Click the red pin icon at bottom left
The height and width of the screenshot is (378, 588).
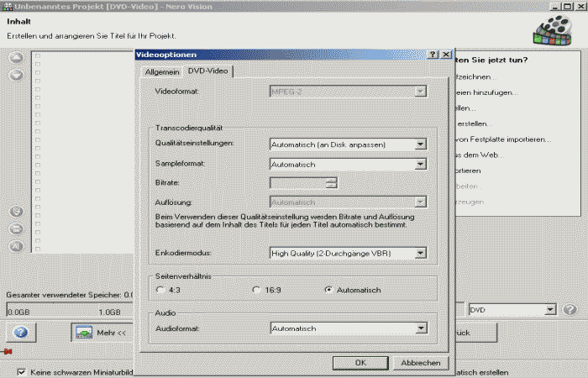(8, 352)
